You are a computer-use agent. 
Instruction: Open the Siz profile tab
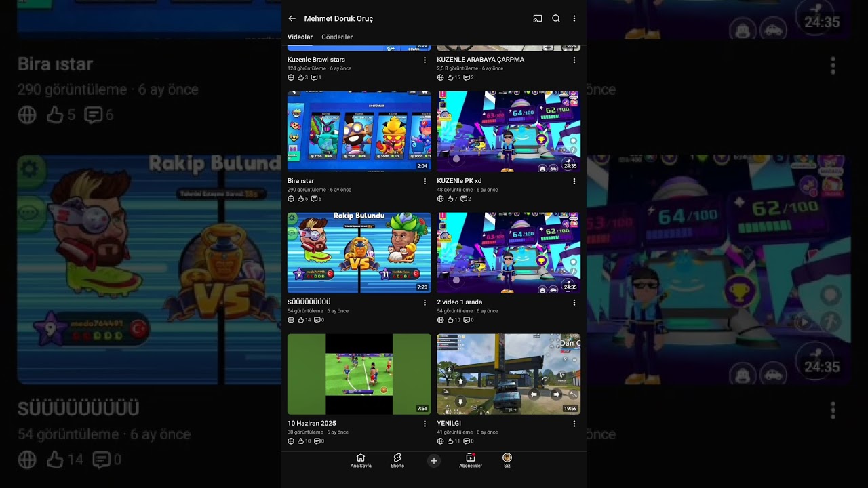[x=507, y=461]
